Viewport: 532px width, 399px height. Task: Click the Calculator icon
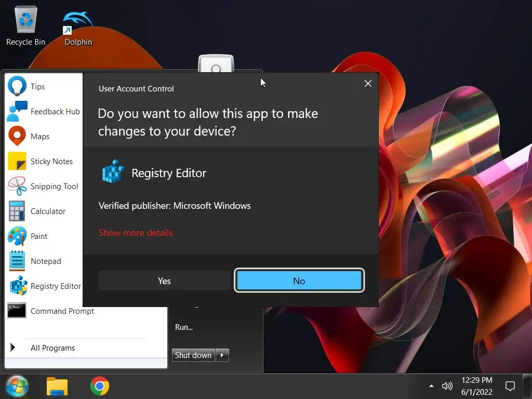pos(17,211)
